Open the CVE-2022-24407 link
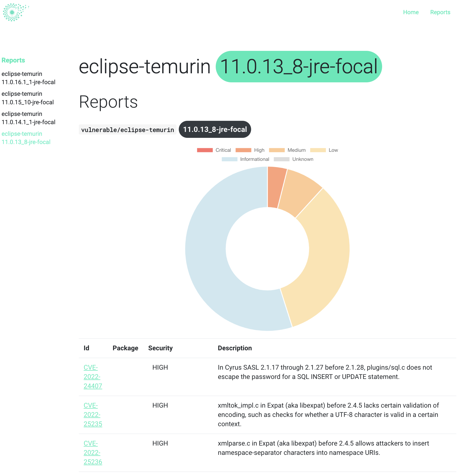The width and height of the screenshot is (464, 476). [x=93, y=377]
